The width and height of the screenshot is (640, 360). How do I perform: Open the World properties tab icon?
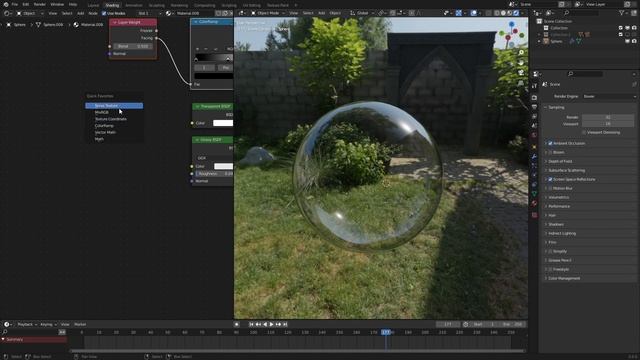pos(534,136)
